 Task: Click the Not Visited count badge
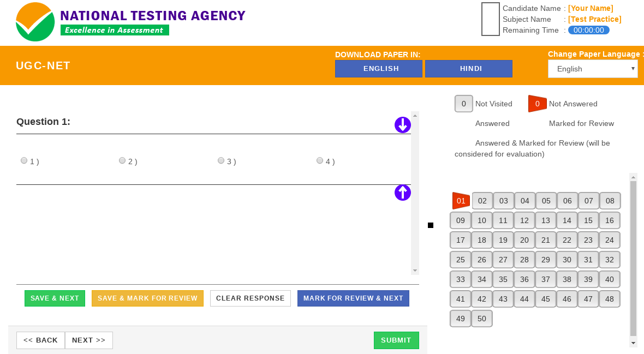coord(464,104)
